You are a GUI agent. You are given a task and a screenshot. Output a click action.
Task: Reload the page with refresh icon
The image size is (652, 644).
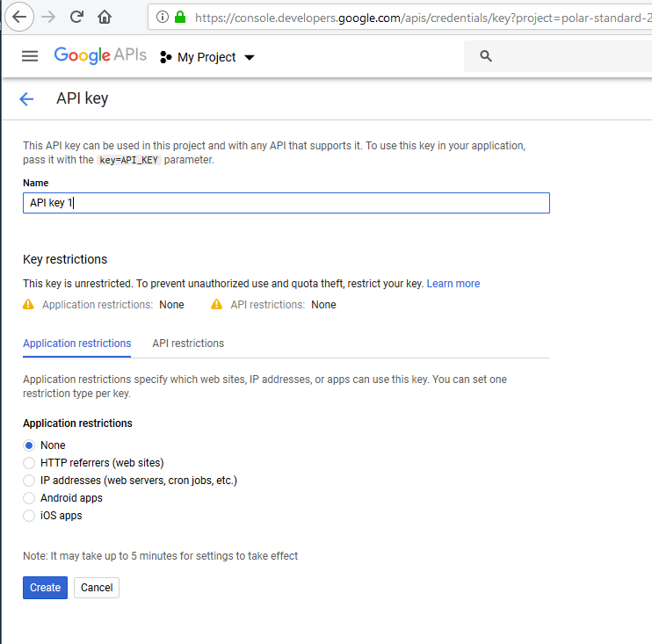pyautogui.click(x=76, y=17)
